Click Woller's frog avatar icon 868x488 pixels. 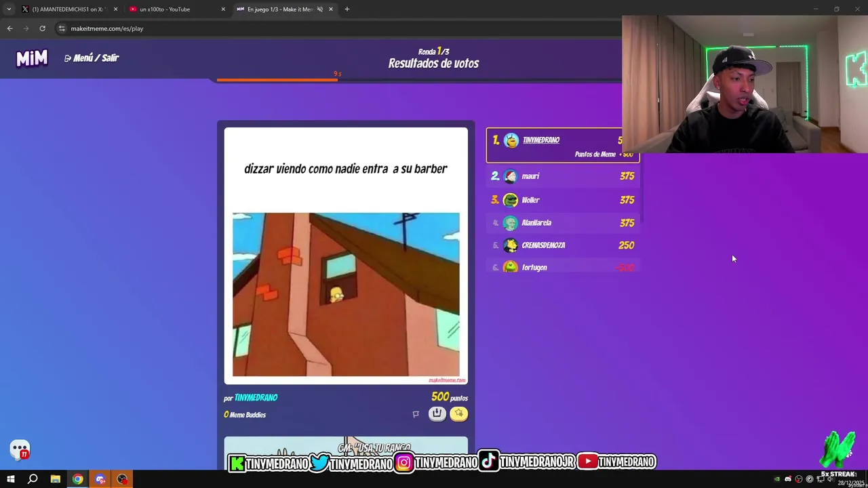(x=511, y=200)
